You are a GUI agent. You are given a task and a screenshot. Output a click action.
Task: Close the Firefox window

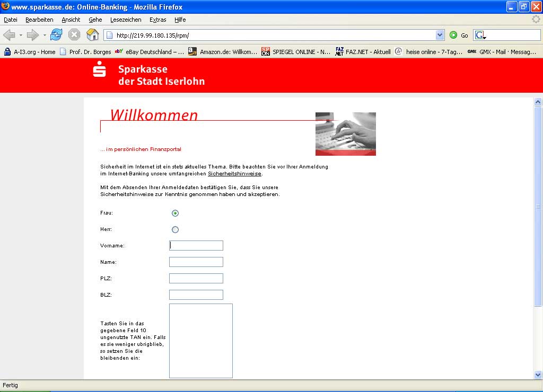tap(536, 6)
